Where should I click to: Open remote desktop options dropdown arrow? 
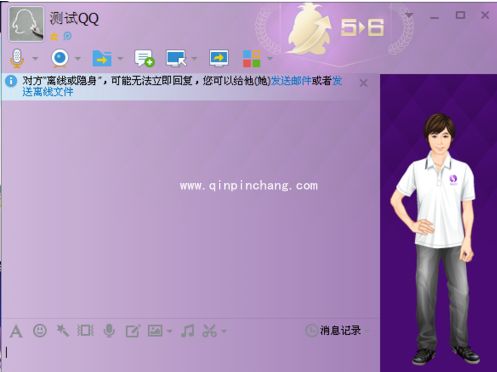[x=194, y=59]
